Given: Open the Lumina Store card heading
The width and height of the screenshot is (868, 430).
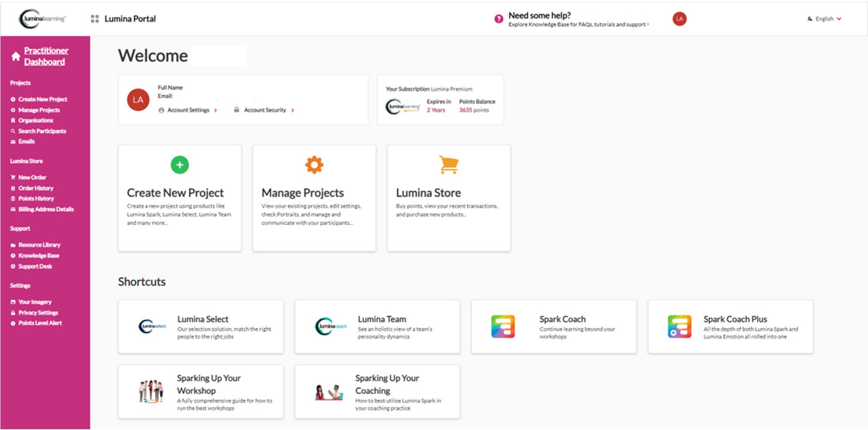Looking at the screenshot, I should (429, 193).
